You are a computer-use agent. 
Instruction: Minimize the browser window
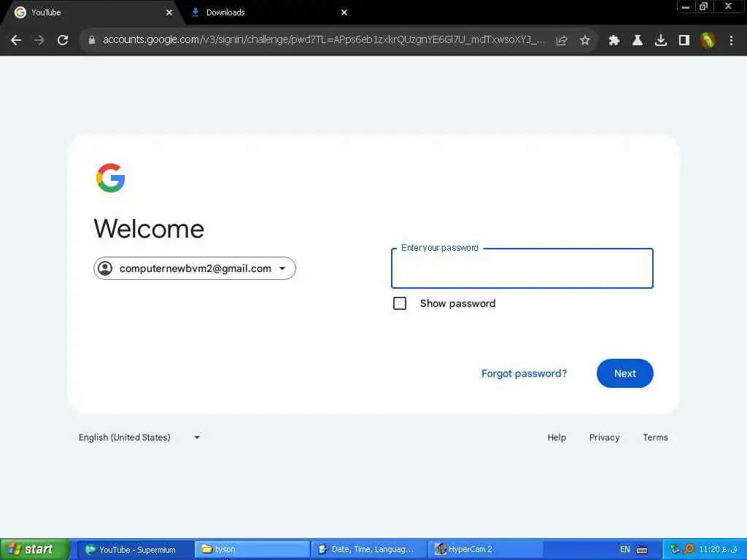point(686,7)
